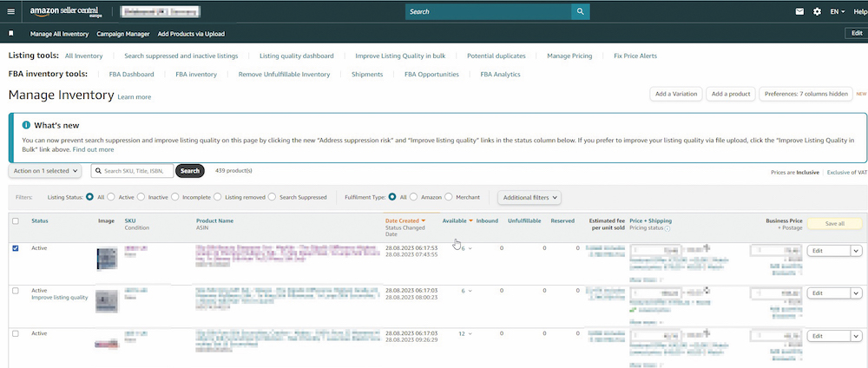Click the top search field
This screenshot has width=868, height=368.
pyautogui.click(x=488, y=11)
